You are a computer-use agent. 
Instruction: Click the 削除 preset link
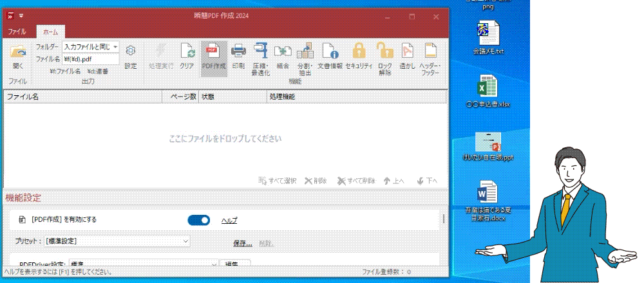266,243
